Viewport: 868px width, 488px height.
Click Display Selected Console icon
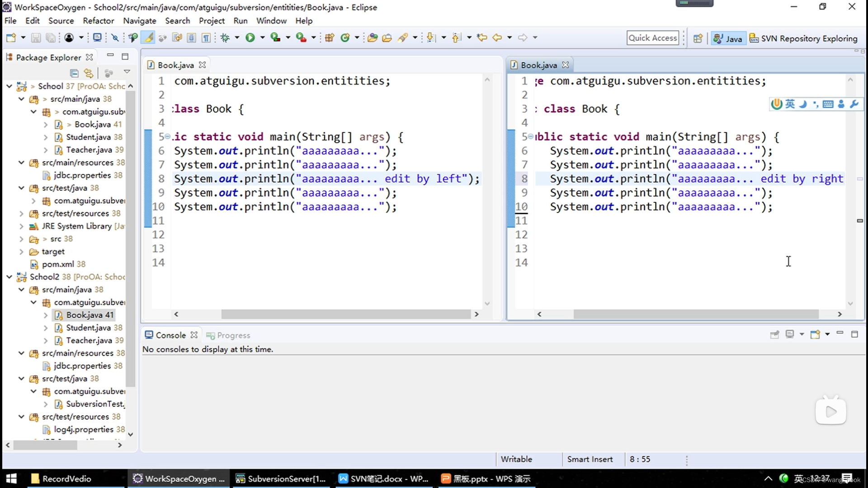tap(790, 334)
